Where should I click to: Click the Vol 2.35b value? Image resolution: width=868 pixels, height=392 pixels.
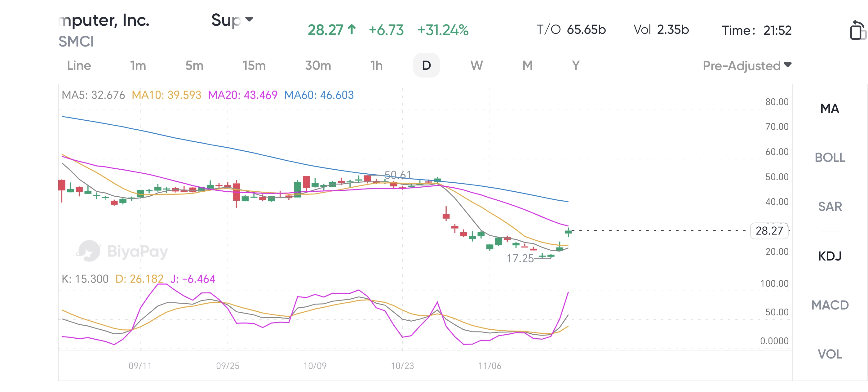point(661,30)
